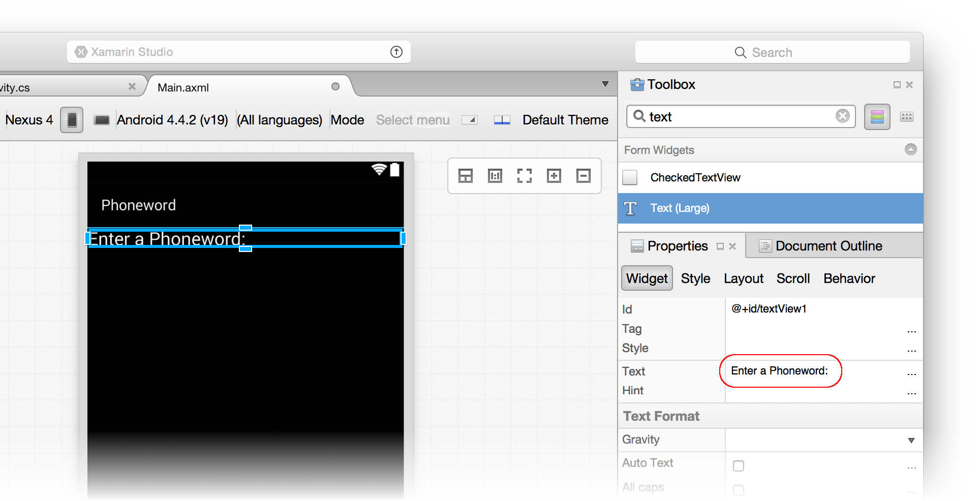Clear the toolbox search text
980x501 pixels.
(842, 116)
